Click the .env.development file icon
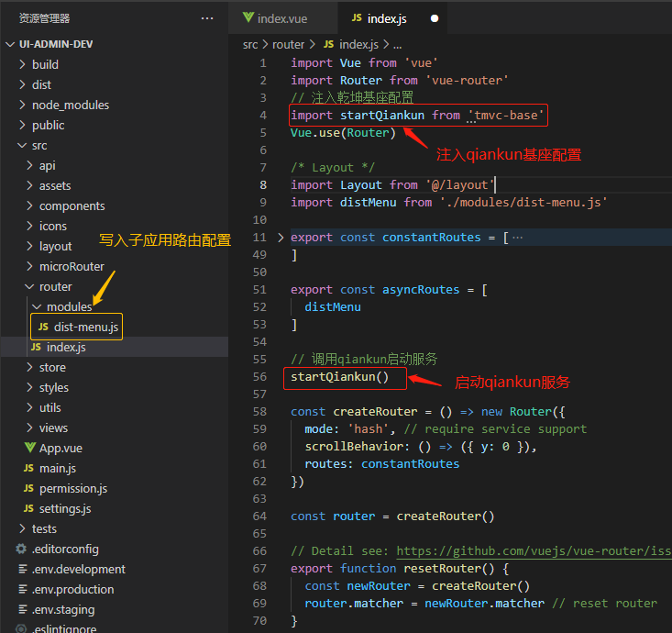The image size is (672, 633). 21,569
